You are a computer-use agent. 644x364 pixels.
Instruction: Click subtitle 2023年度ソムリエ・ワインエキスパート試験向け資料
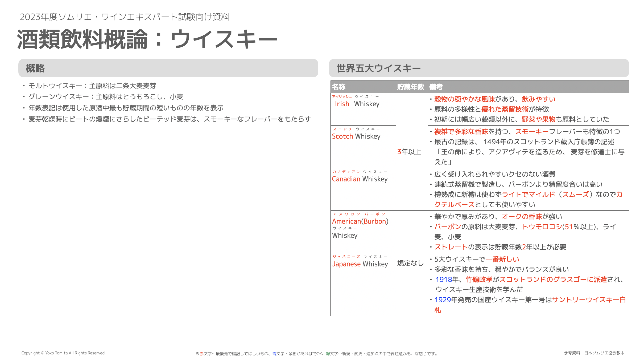coord(125,17)
